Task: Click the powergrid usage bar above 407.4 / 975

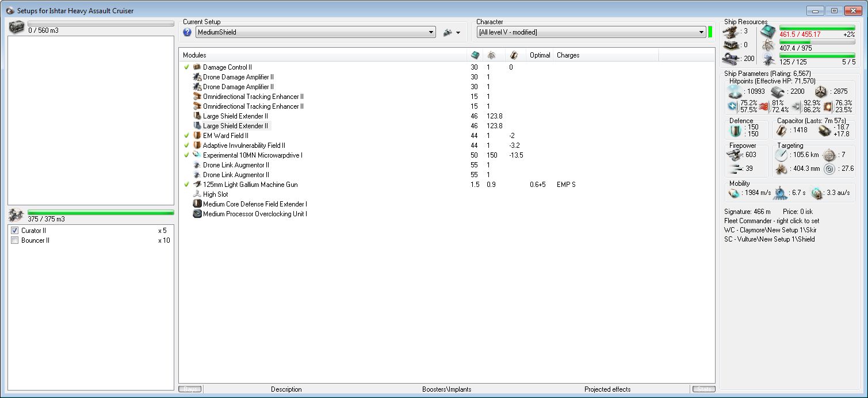Action: click(817, 42)
